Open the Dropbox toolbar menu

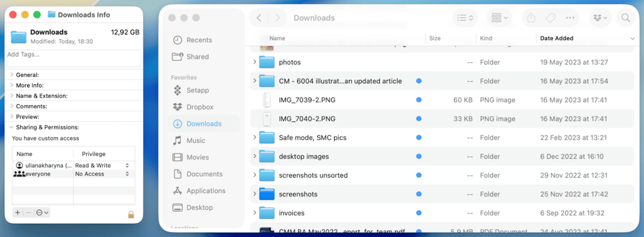[600, 18]
